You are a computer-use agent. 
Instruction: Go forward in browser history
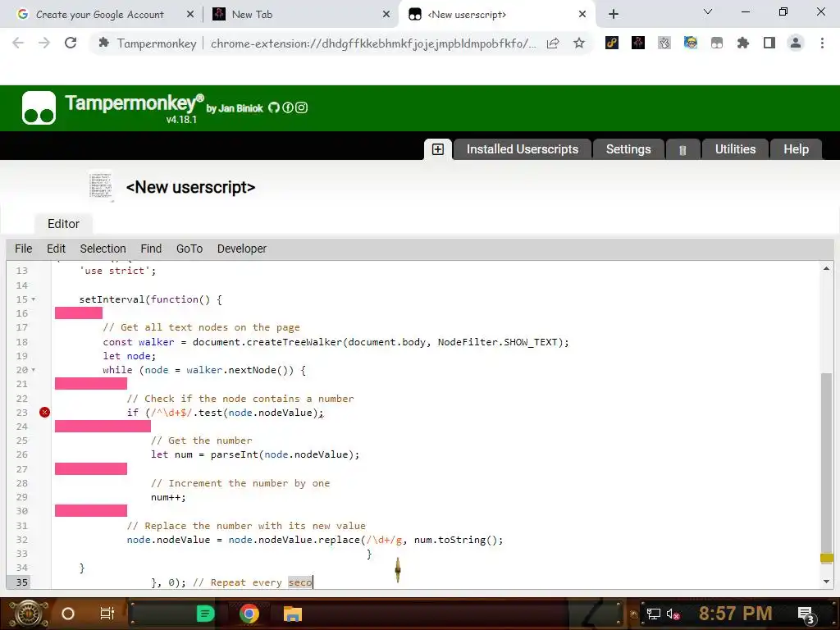point(44,43)
